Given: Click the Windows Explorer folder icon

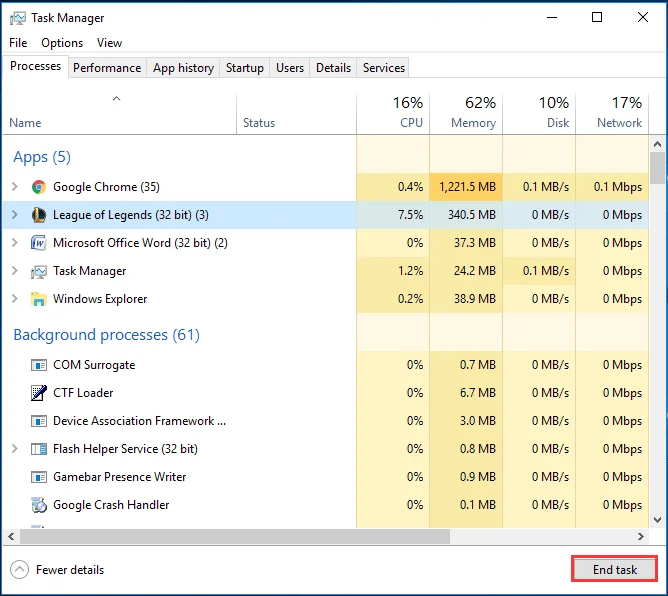Looking at the screenshot, I should click(x=39, y=299).
